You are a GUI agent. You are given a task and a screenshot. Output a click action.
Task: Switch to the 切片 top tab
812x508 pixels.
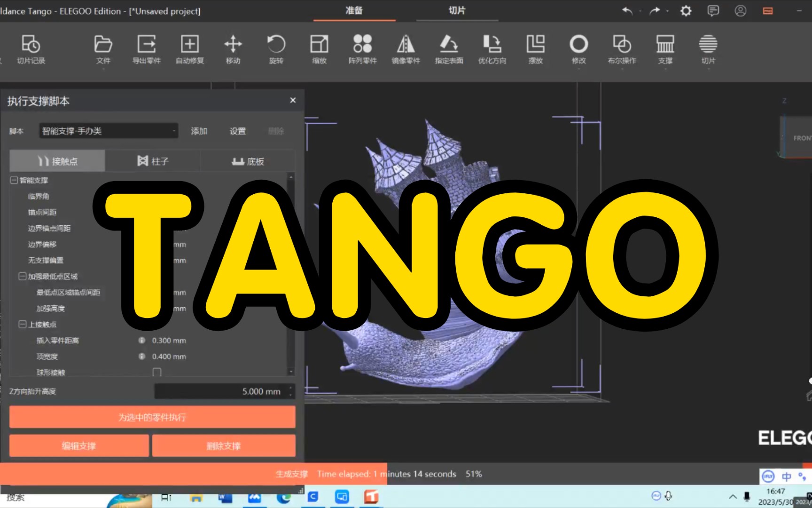point(457,10)
